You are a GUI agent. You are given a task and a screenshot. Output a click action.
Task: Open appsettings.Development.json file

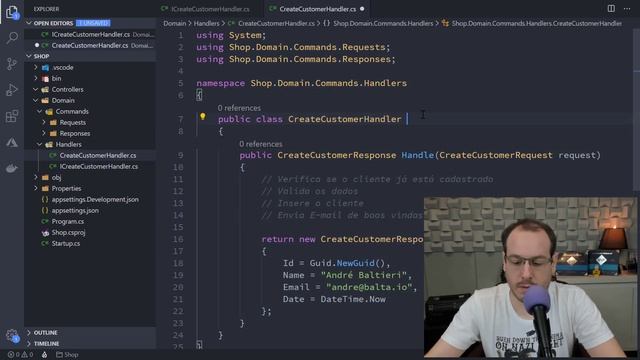[x=95, y=200]
